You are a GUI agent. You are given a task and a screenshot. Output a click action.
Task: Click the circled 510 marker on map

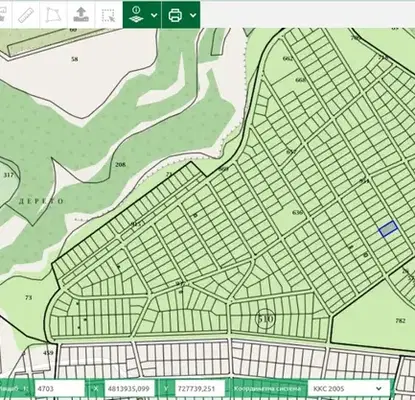(x=265, y=319)
